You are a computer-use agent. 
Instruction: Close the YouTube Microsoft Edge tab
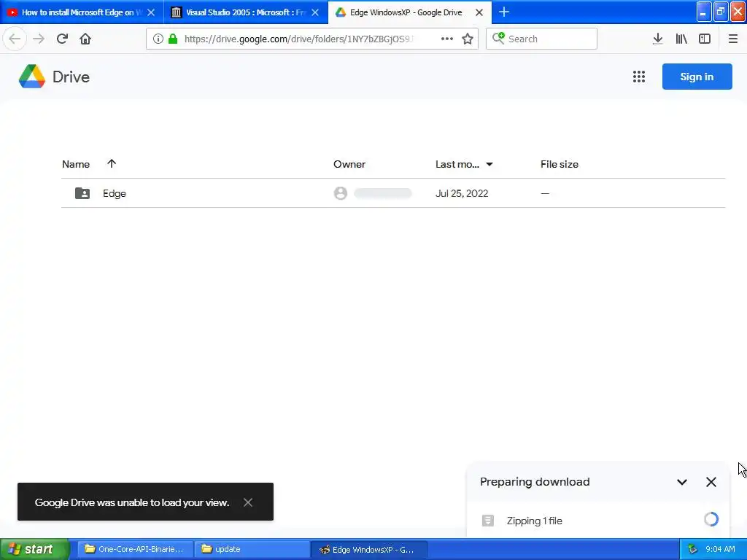tap(151, 12)
